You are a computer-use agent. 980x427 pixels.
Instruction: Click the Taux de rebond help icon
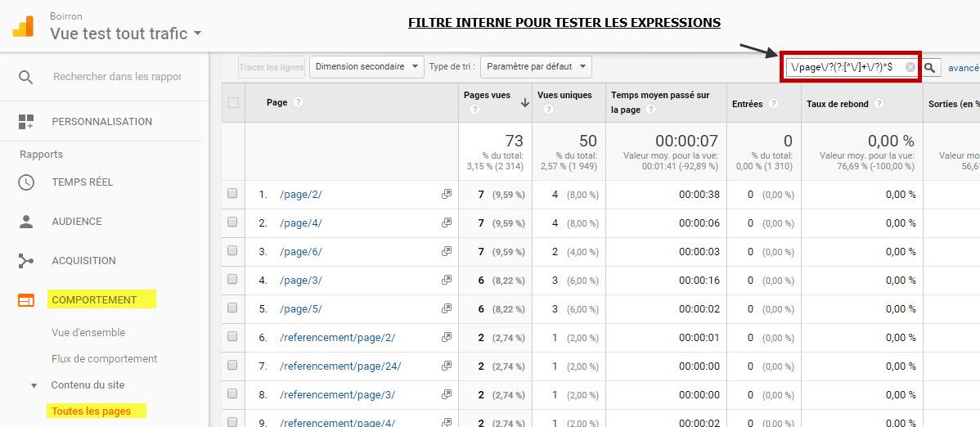point(879,104)
